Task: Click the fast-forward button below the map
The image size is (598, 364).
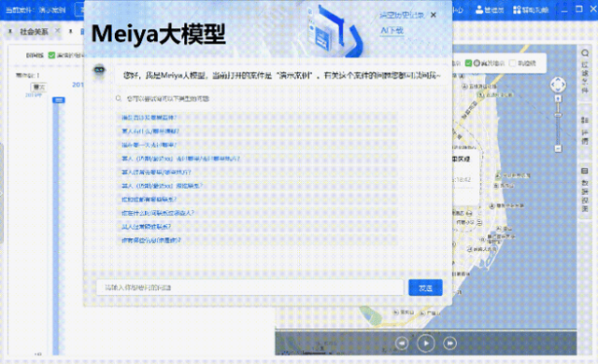Action: (450, 343)
